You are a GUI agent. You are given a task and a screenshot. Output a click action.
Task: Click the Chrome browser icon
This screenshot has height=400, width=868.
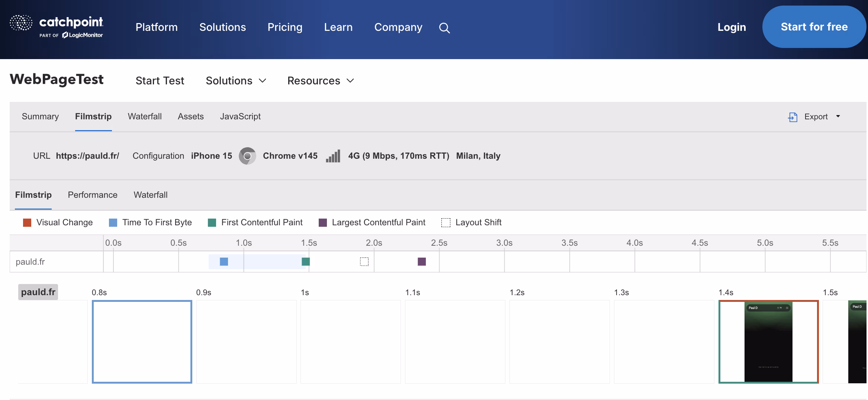click(247, 156)
